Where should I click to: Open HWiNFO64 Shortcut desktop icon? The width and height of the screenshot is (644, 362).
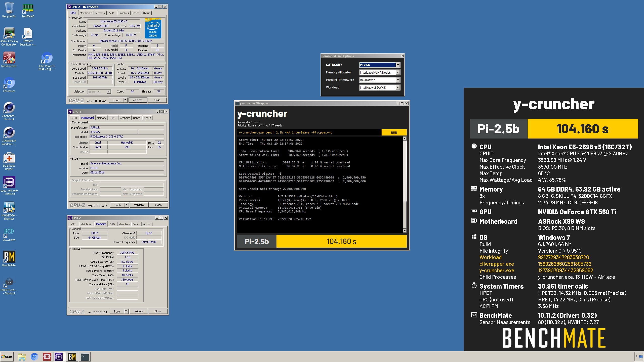click(x=9, y=211)
